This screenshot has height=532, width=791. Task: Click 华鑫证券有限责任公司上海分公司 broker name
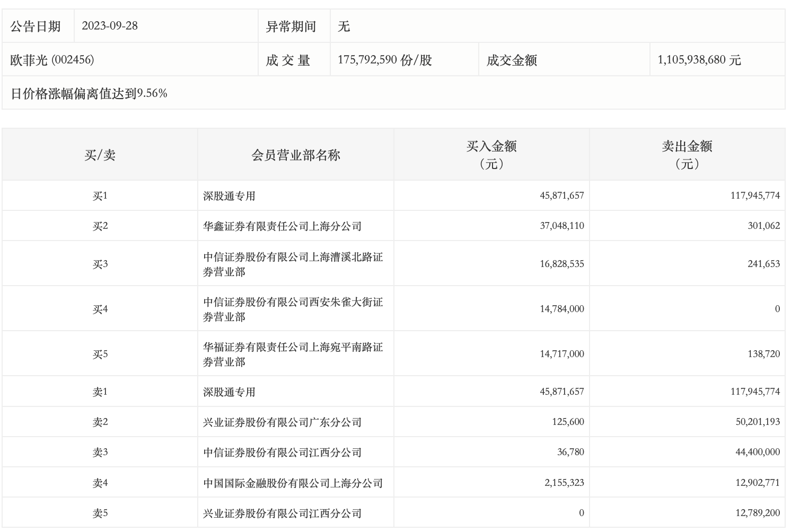[x=282, y=226]
